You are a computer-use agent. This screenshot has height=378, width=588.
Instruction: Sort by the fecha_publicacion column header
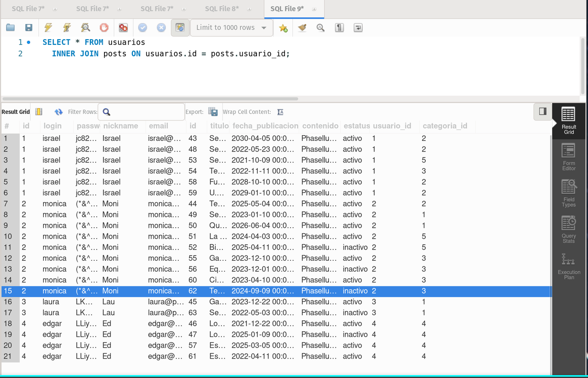[x=265, y=126]
